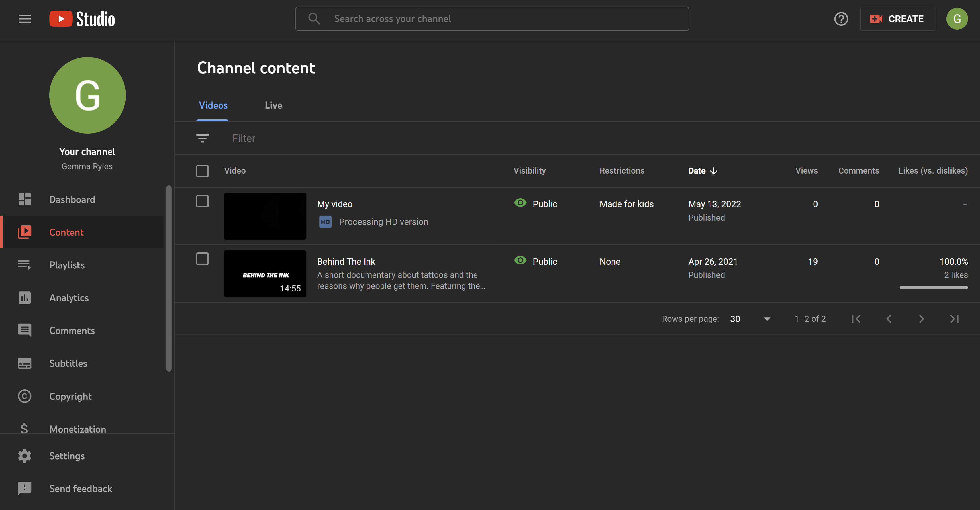
Task: Open Subtitles in the sidebar
Action: click(68, 364)
